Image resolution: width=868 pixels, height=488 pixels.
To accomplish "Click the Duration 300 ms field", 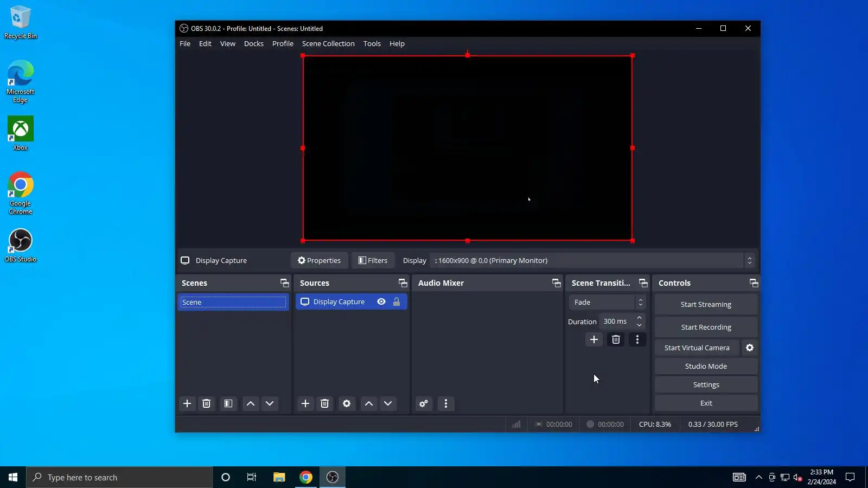I will point(617,321).
